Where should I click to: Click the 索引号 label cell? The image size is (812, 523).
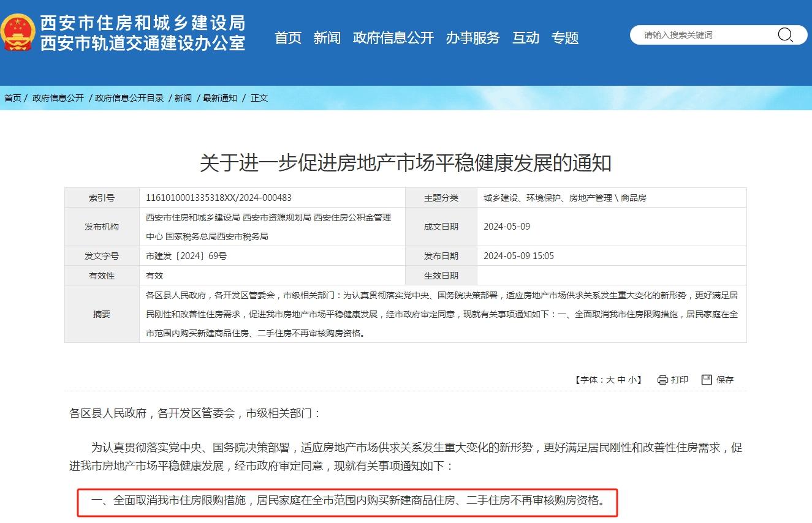pos(102,198)
